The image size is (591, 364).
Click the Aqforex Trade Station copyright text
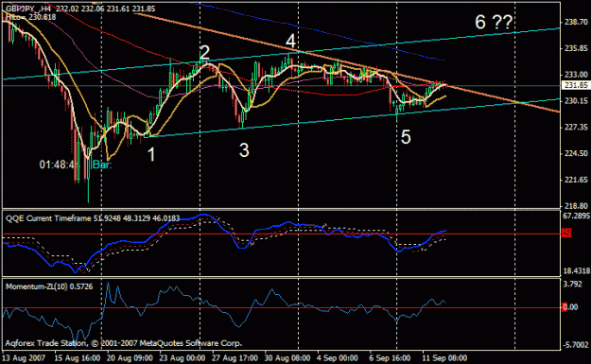click(x=123, y=343)
